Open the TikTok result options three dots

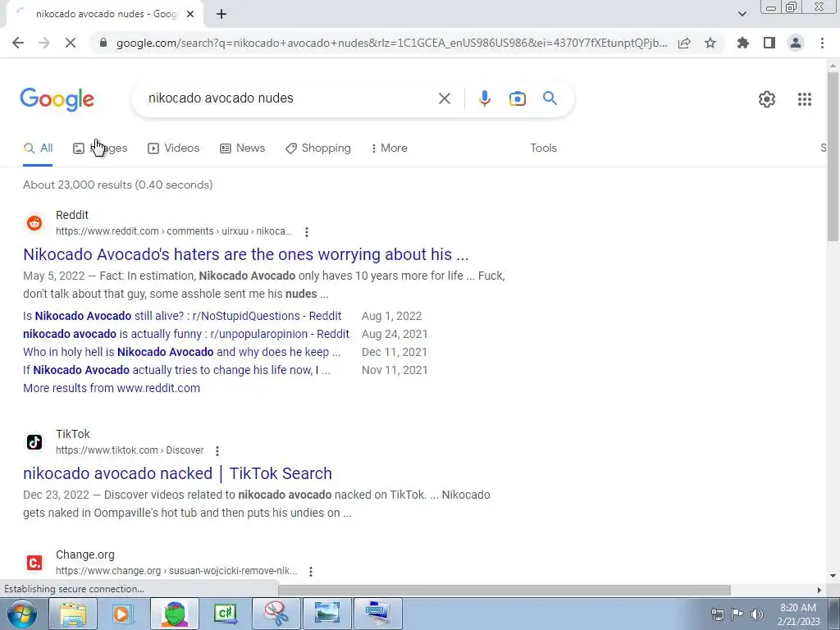pyautogui.click(x=217, y=451)
